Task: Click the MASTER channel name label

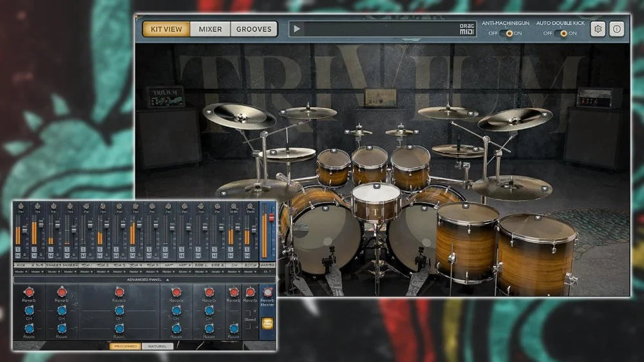Action: pyautogui.click(x=267, y=265)
